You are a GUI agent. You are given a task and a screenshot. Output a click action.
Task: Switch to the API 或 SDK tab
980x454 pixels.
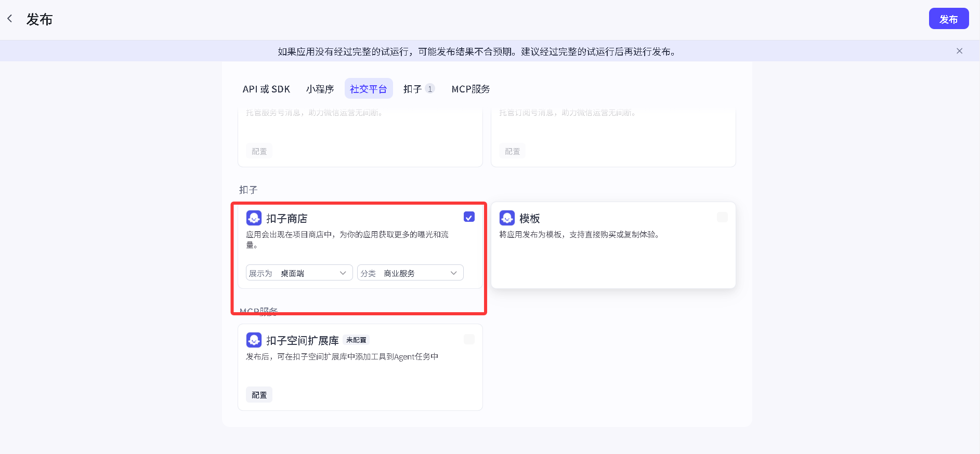[266, 89]
